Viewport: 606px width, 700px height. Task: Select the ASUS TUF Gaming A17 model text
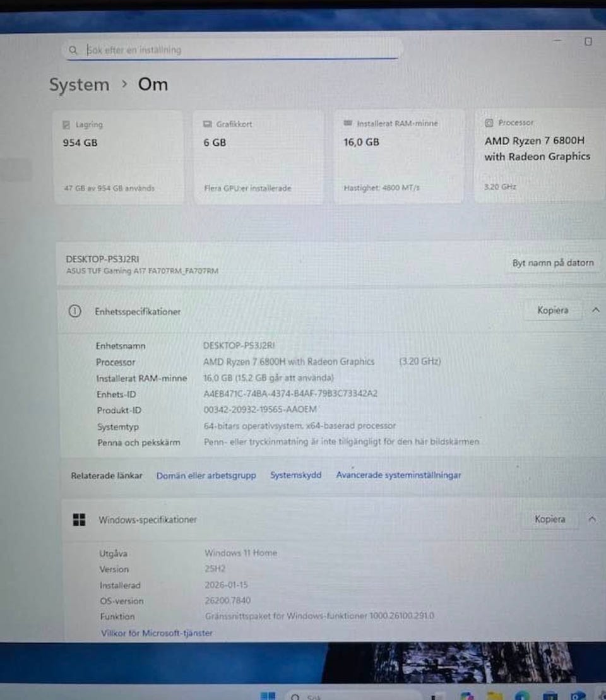coord(142,271)
